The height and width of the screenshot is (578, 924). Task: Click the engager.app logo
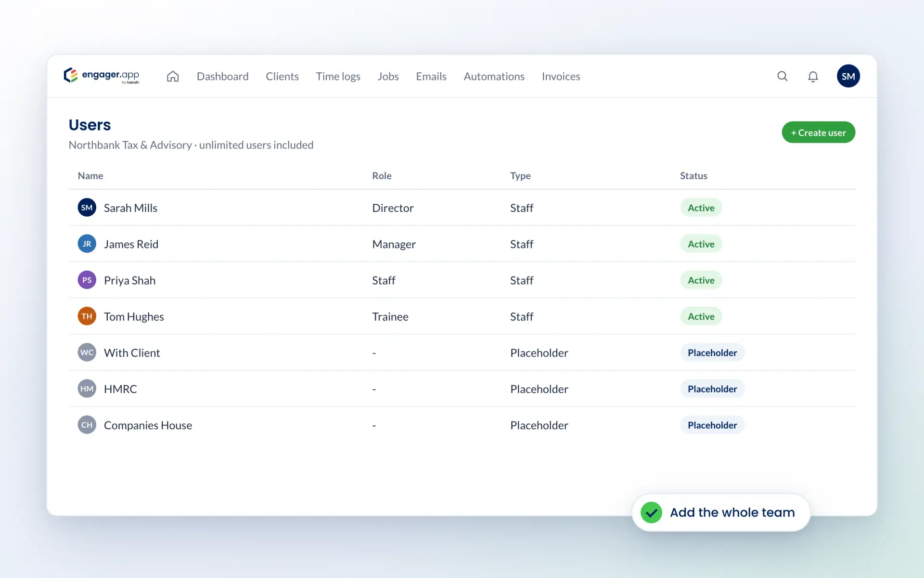[x=102, y=76]
